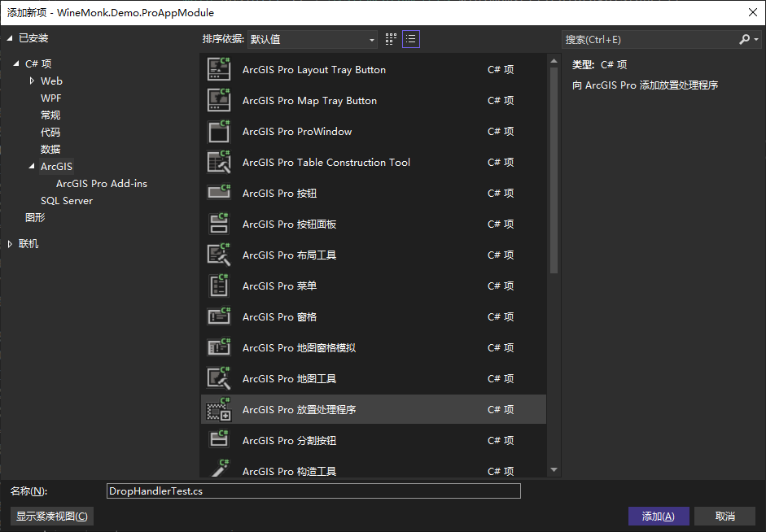Click the template list scrollbar thumb
766x532 pixels.
pyautogui.click(x=554, y=170)
